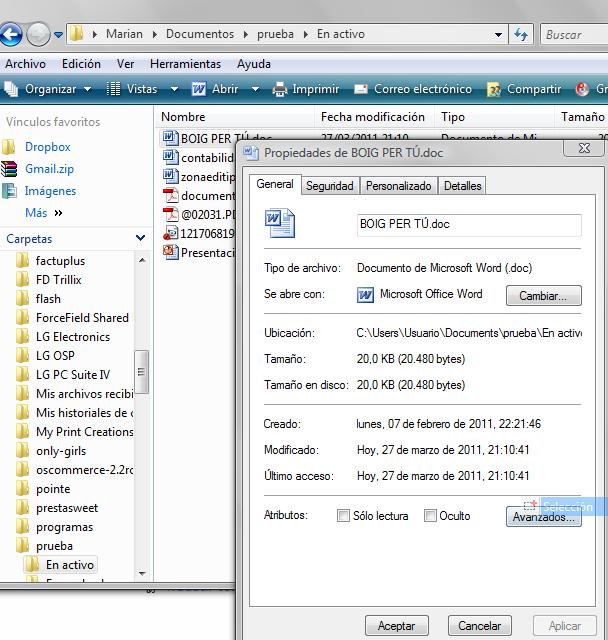Switch to the Detalles tab
Screen dimensions: 608x640
[x=462, y=186]
